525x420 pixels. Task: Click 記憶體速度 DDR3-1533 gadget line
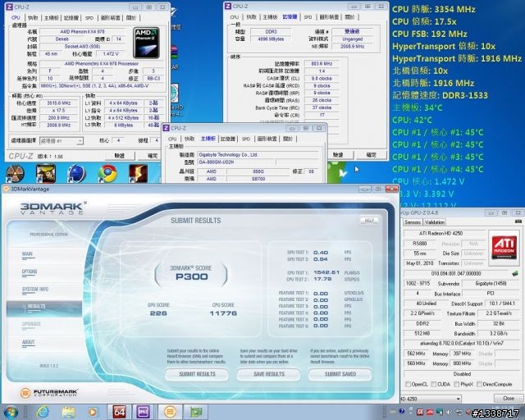click(x=440, y=95)
